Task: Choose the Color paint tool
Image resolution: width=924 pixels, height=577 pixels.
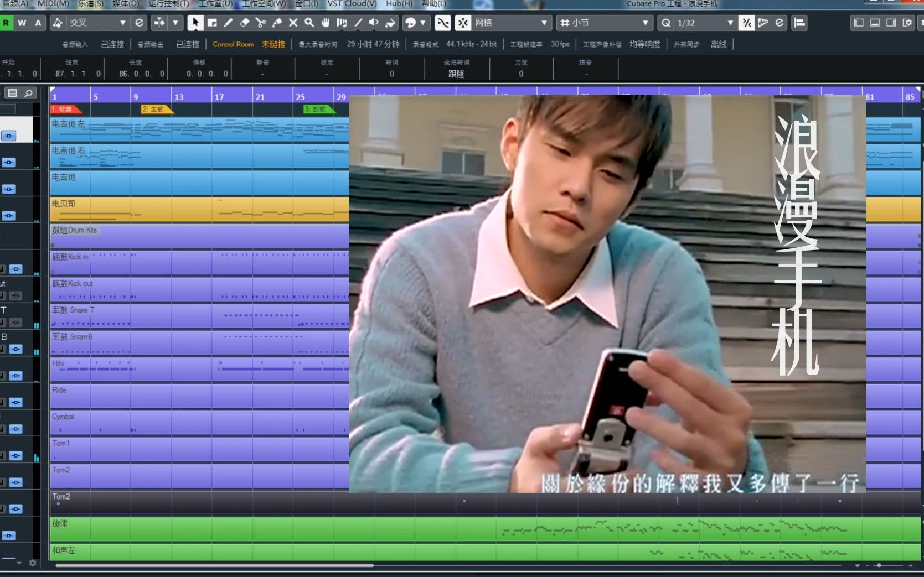Action: pyautogui.click(x=391, y=23)
